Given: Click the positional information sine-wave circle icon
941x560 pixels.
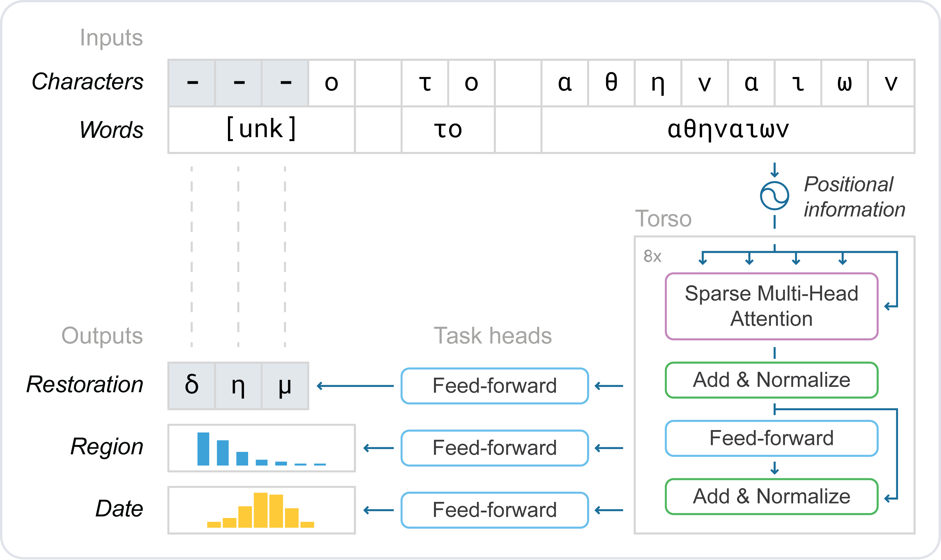Looking at the screenshot, I should click(774, 196).
